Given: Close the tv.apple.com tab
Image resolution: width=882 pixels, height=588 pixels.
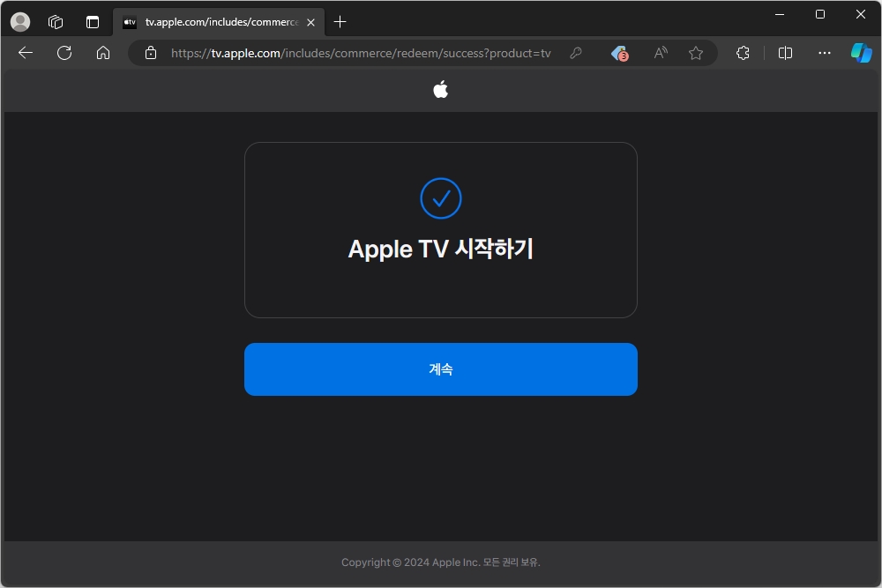Looking at the screenshot, I should [x=310, y=23].
